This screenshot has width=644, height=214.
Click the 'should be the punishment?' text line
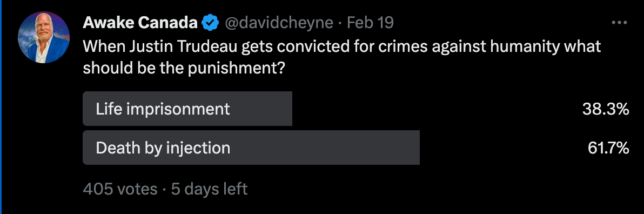pyautogui.click(x=184, y=68)
